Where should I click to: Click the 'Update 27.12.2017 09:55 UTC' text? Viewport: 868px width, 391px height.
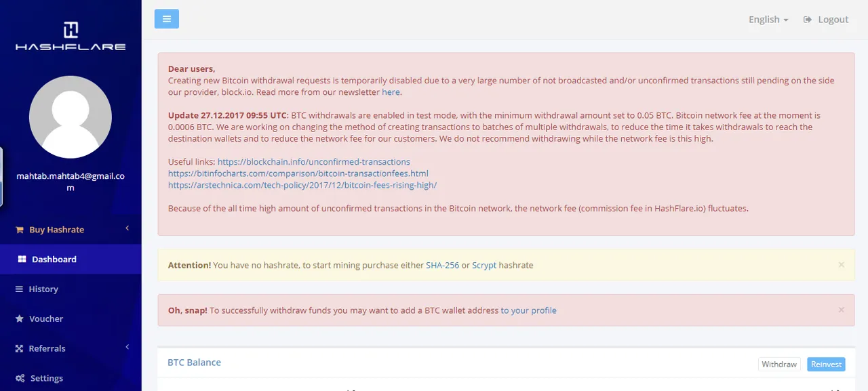coord(228,116)
